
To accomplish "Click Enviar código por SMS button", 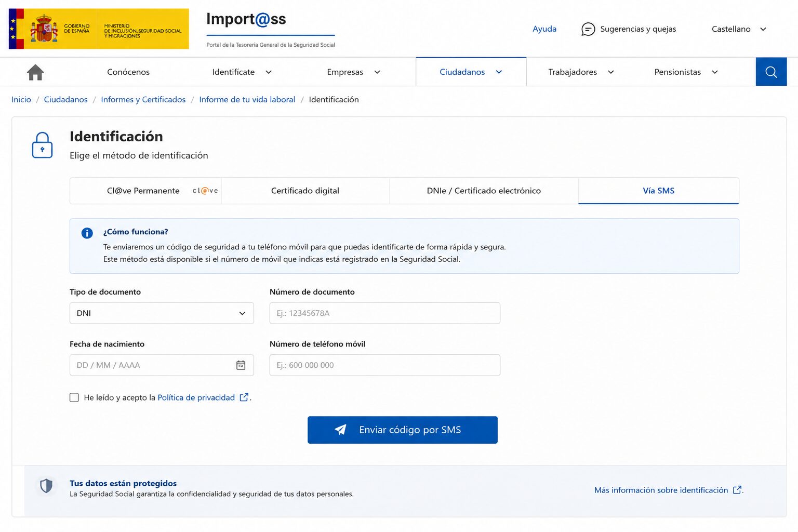I will pos(403,430).
